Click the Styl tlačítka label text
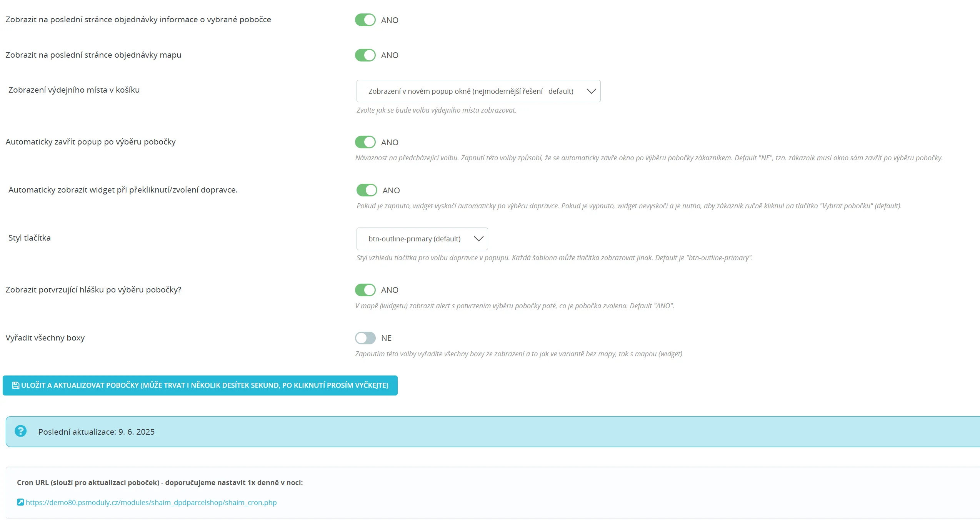Image resolution: width=980 pixels, height=520 pixels. [x=30, y=238]
